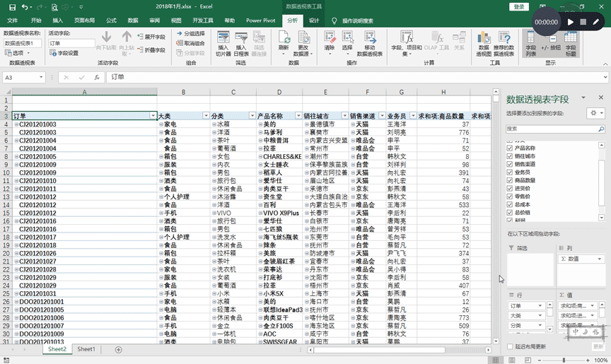
Task: Open the 产品名称 column filter dropdown
Action: (298, 116)
